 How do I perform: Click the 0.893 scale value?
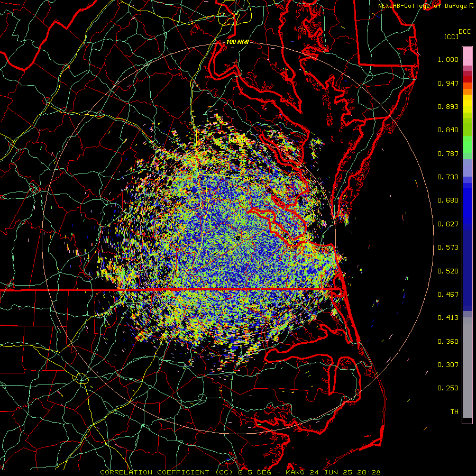click(x=448, y=106)
